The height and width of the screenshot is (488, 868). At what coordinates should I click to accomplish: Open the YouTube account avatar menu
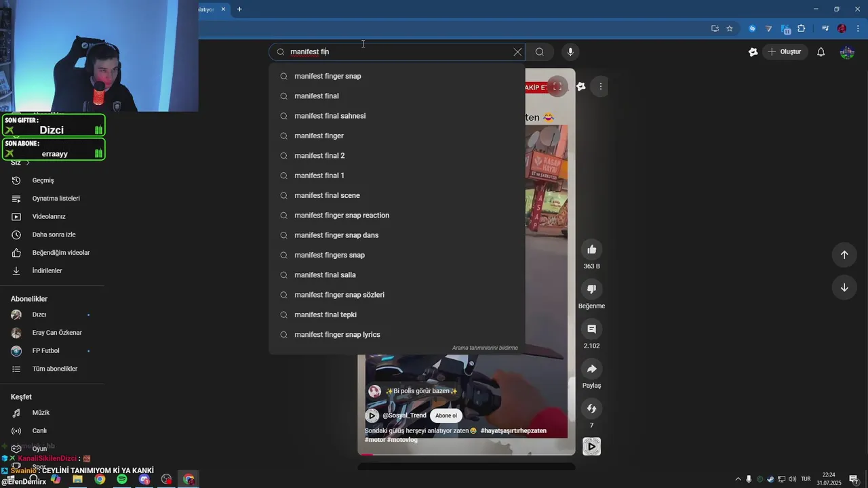(x=847, y=52)
